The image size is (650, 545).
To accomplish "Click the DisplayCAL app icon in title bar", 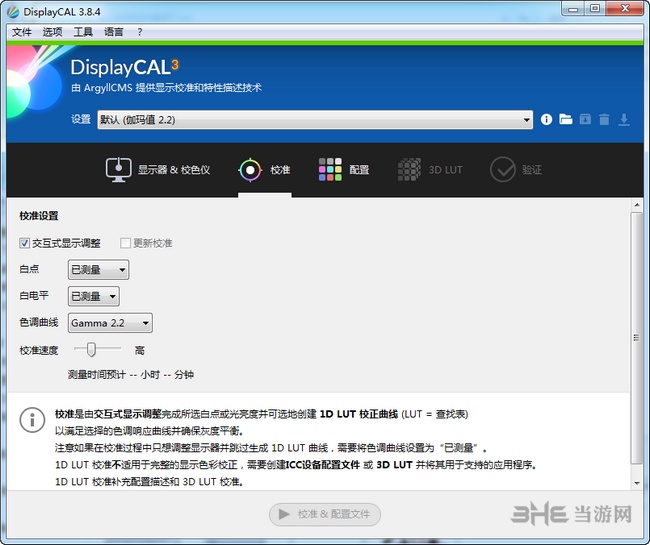I will [13, 12].
